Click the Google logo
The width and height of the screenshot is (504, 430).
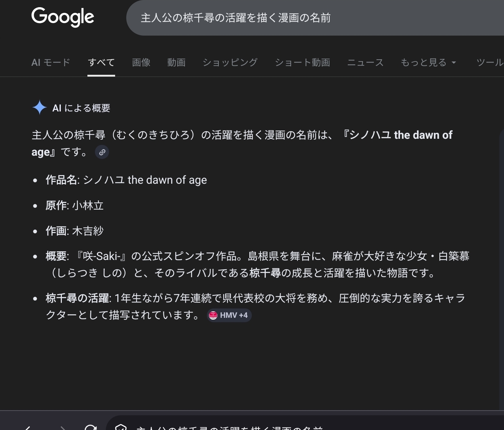63,17
